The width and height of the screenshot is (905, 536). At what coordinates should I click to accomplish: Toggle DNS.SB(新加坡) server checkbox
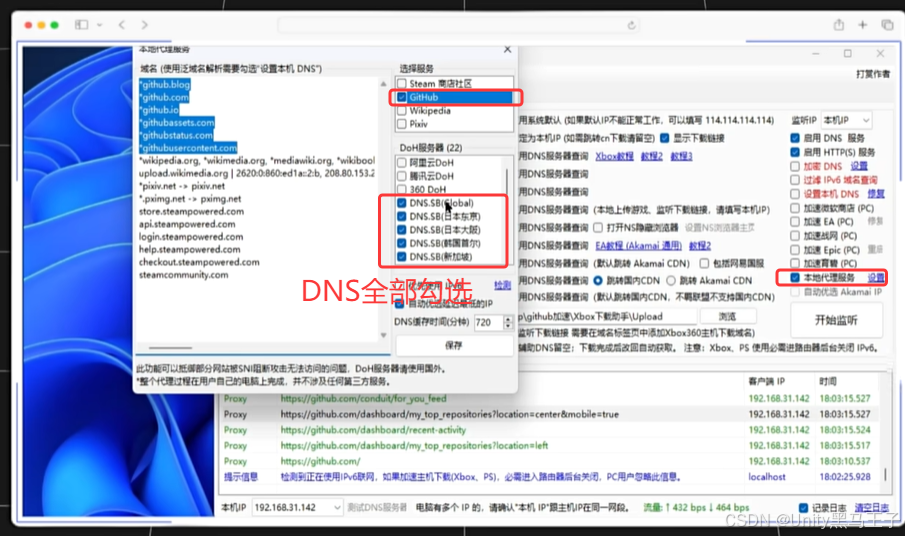402,257
